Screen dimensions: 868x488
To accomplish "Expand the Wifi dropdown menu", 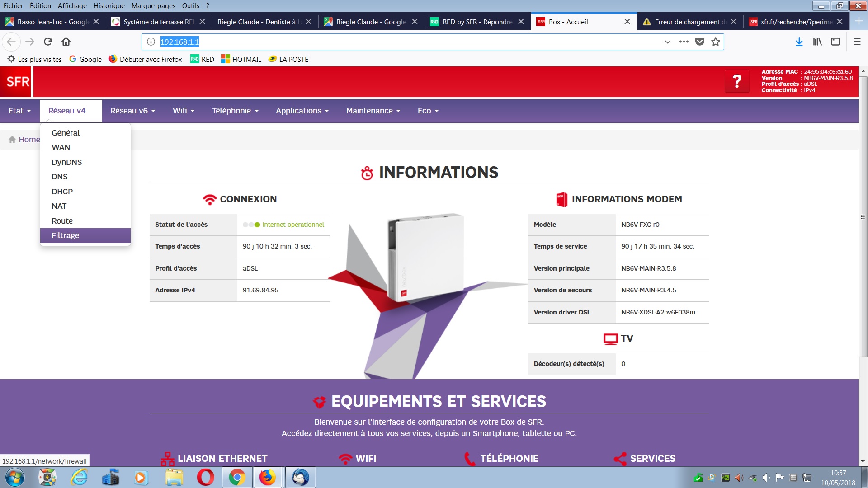I will pos(184,111).
